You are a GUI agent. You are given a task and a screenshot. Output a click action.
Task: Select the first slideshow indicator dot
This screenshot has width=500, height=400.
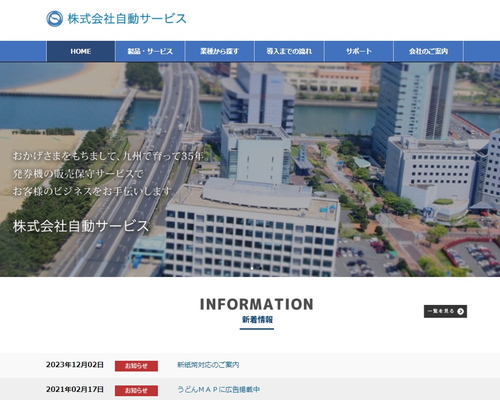click(252, 268)
